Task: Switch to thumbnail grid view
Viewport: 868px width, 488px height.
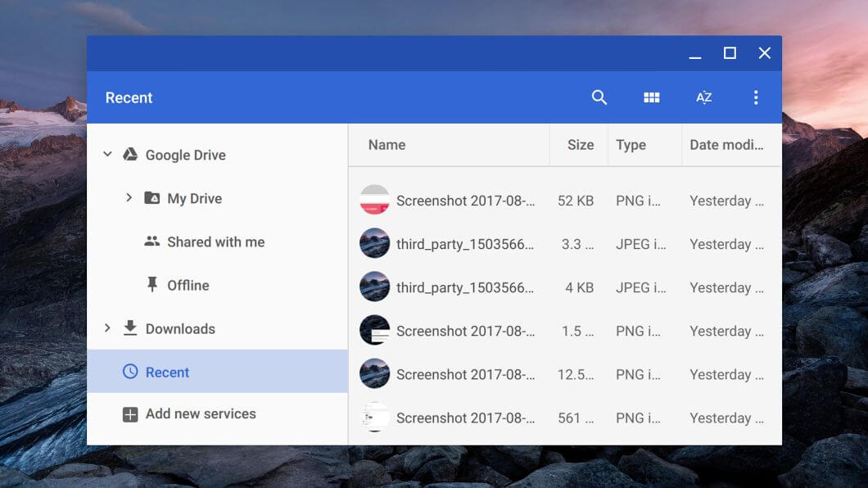Action: coord(652,97)
